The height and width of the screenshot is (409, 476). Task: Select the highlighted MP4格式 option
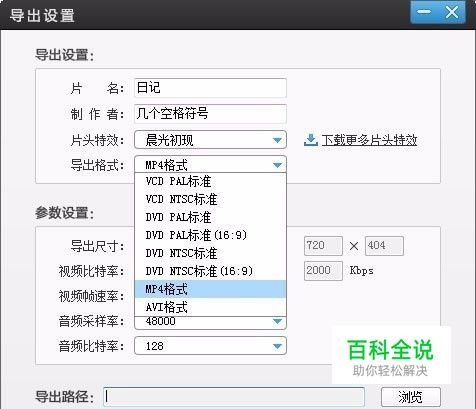point(210,289)
